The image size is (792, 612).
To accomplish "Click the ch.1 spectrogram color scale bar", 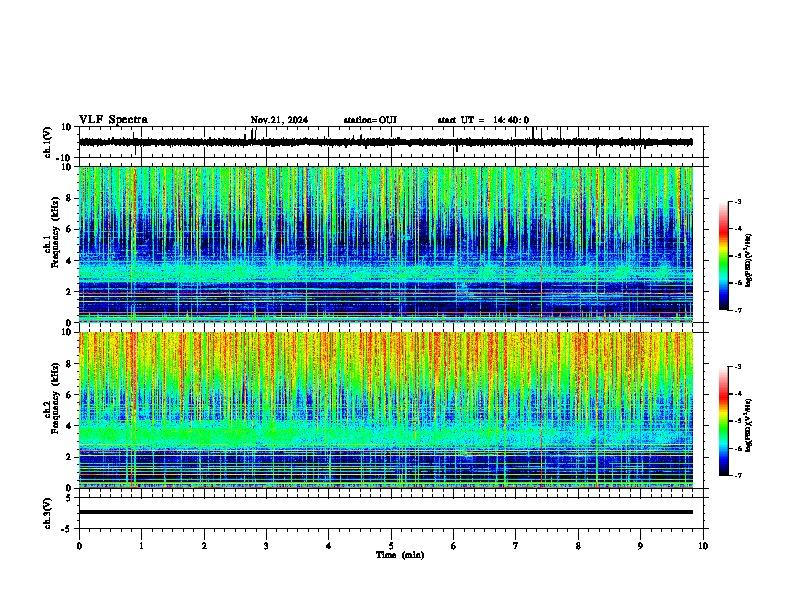I will [724, 256].
